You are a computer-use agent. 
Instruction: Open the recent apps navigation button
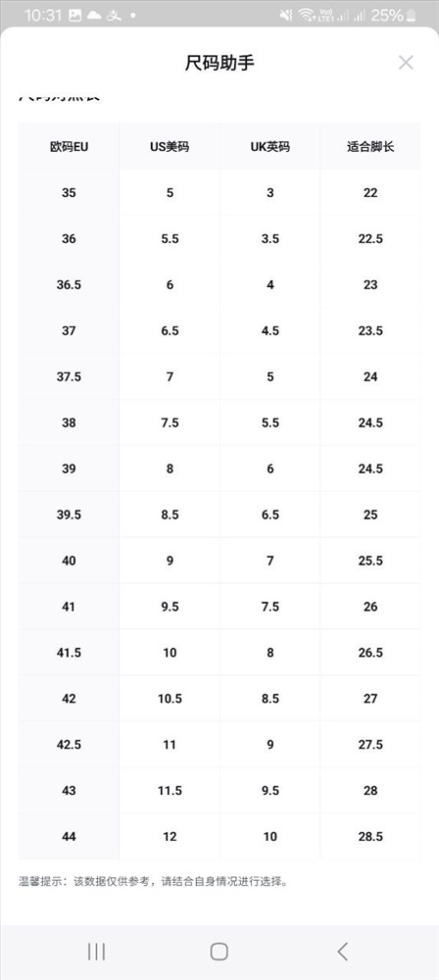click(96, 952)
